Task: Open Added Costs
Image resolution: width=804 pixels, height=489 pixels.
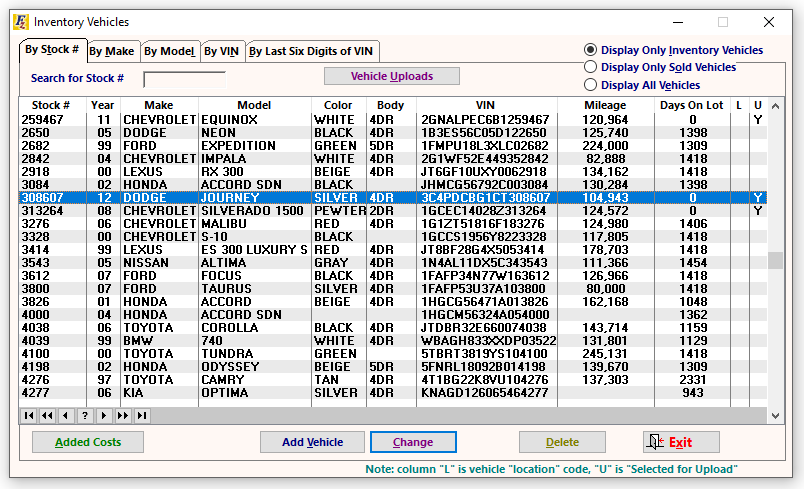Action: (88, 442)
